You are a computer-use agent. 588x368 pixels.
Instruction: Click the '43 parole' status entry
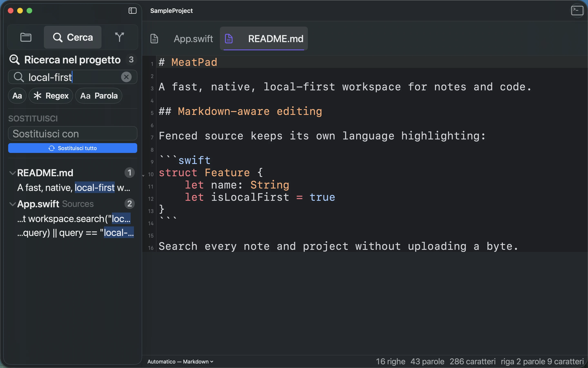tap(427, 362)
